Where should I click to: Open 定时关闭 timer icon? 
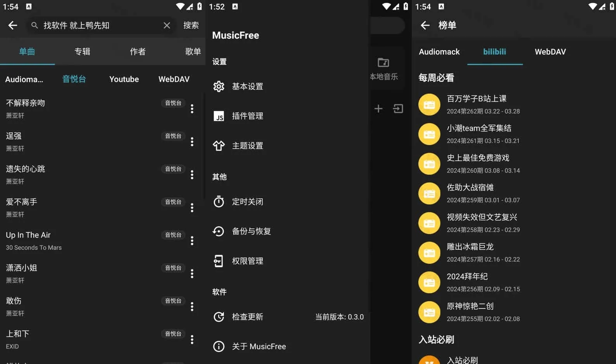coord(219,202)
